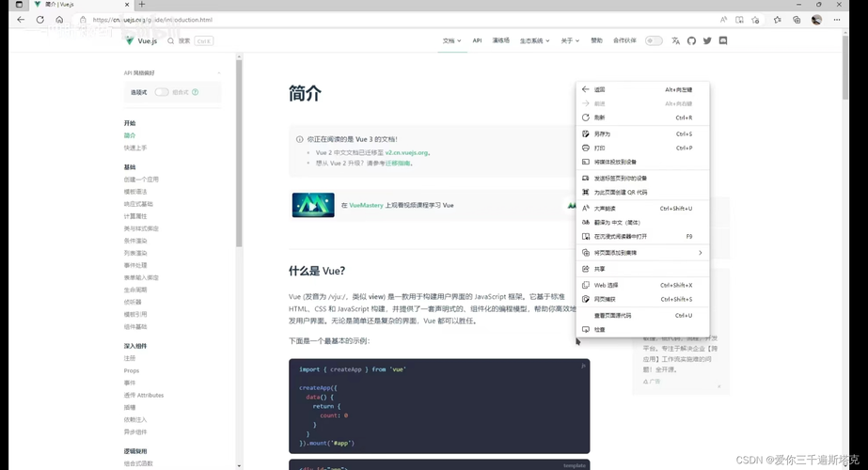This screenshot has width=868, height=470.
Task: Select translate to Chinese menu entry
Action: tap(642, 223)
